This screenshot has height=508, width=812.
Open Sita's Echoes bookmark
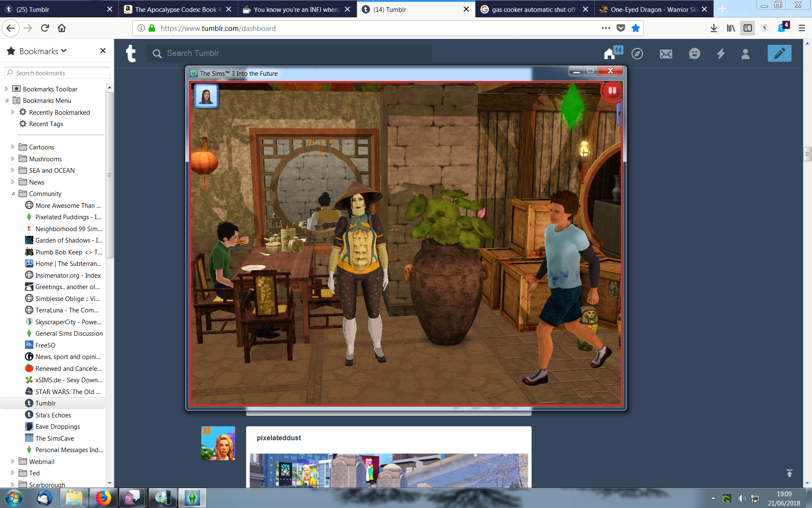tap(53, 415)
